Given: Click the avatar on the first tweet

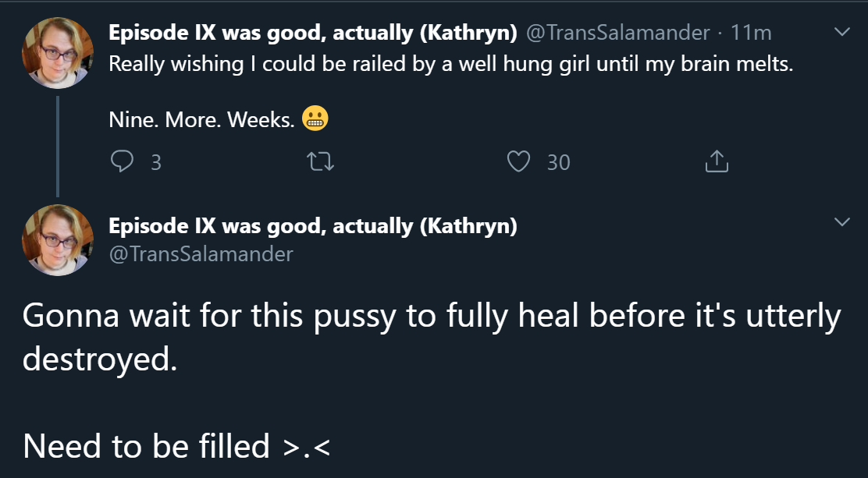Looking at the screenshot, I should tap(58, 53).
